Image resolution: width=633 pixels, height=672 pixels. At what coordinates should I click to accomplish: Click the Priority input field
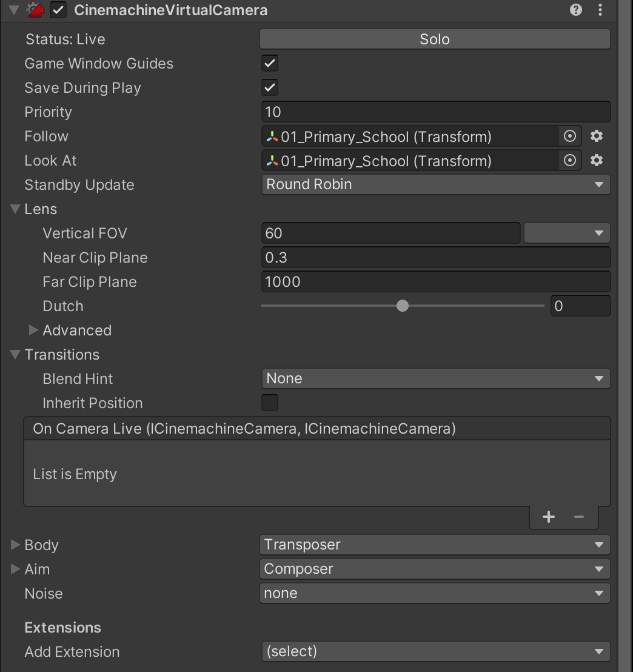[x=435, y=112]
